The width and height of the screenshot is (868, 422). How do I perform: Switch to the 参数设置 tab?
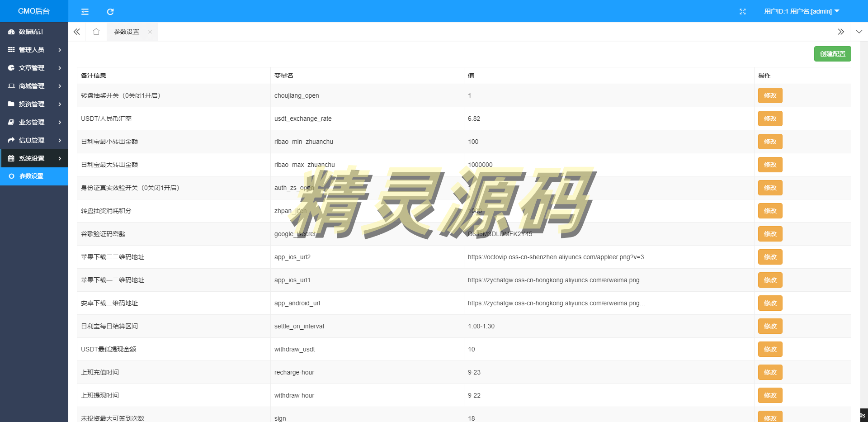pos(127,32)
